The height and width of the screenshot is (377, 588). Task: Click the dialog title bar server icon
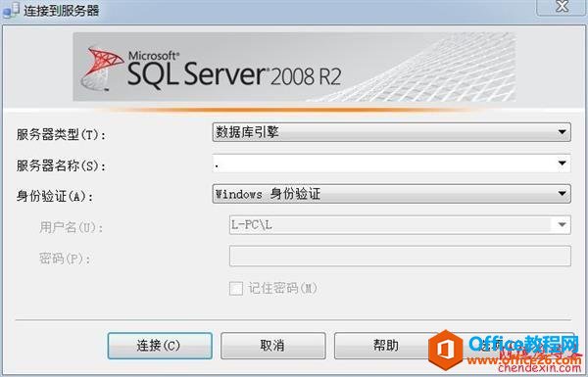tap(11, 10)
